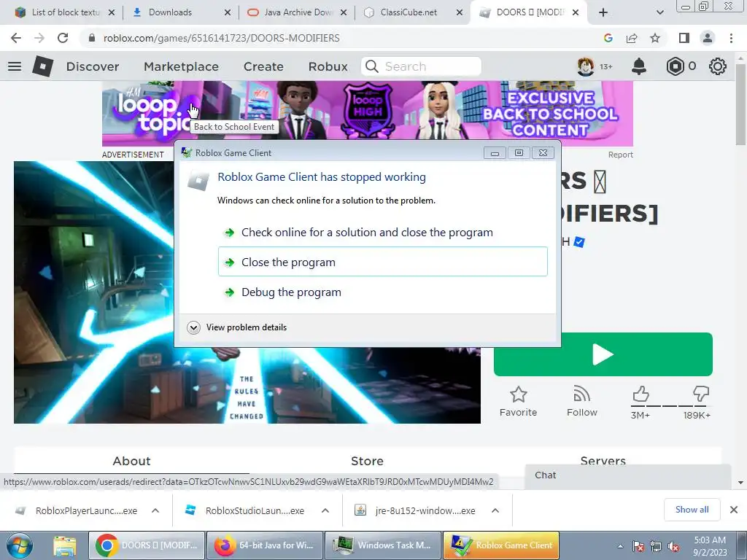The image size is (747, 560).
Task: Open Create in Roblox navbar
Action: [263, 66]
